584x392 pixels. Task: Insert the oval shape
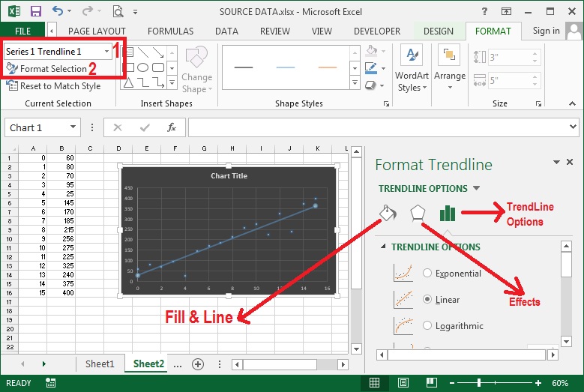tap(143, 67)
